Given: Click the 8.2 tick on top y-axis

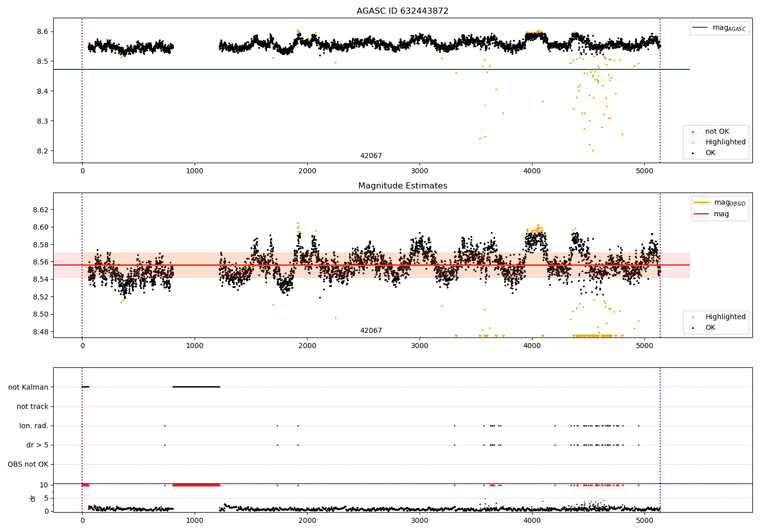Looking at the screenshot, I should (42, 151).
